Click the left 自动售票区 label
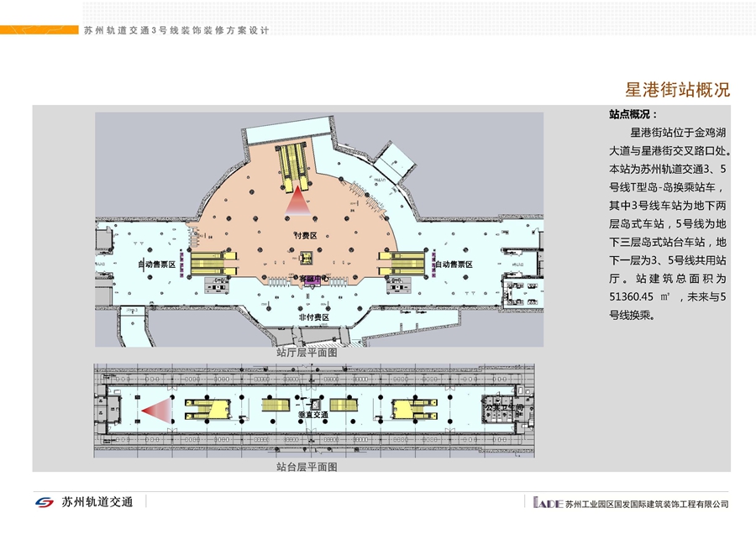 [x=157, y=264]
